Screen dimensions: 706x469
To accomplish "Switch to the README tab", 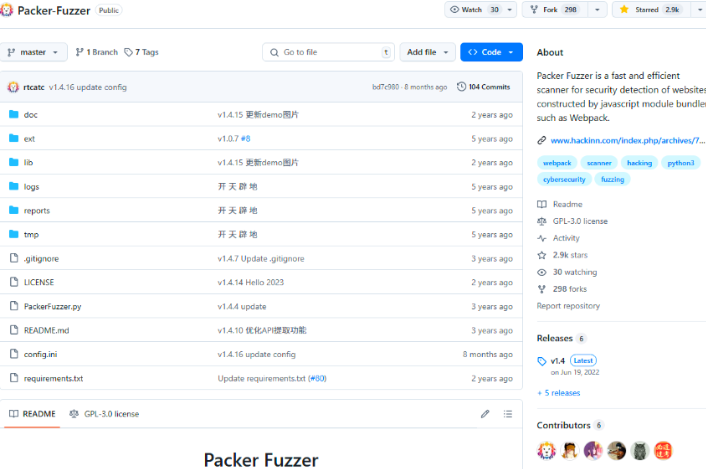I will (x=32, y=414).
